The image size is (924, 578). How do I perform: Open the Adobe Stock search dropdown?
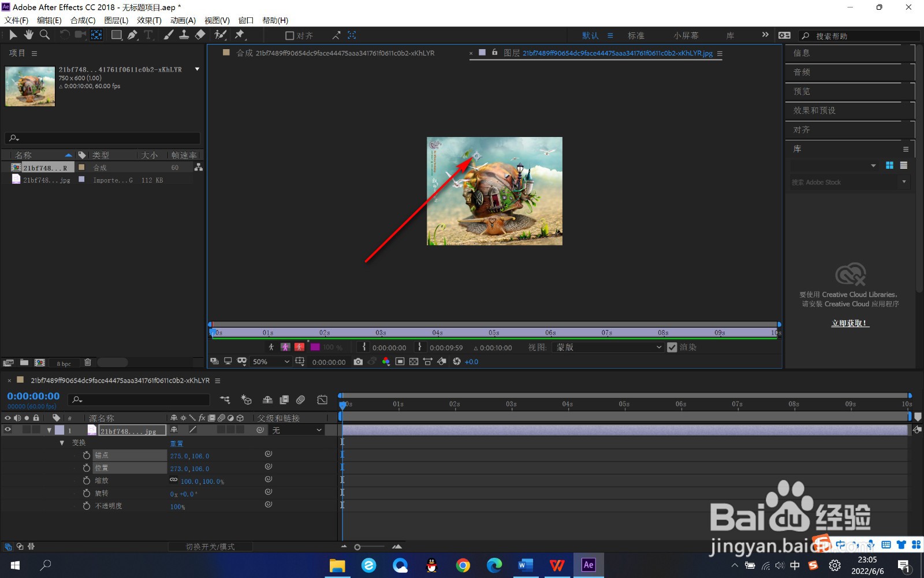click(904, 182)
